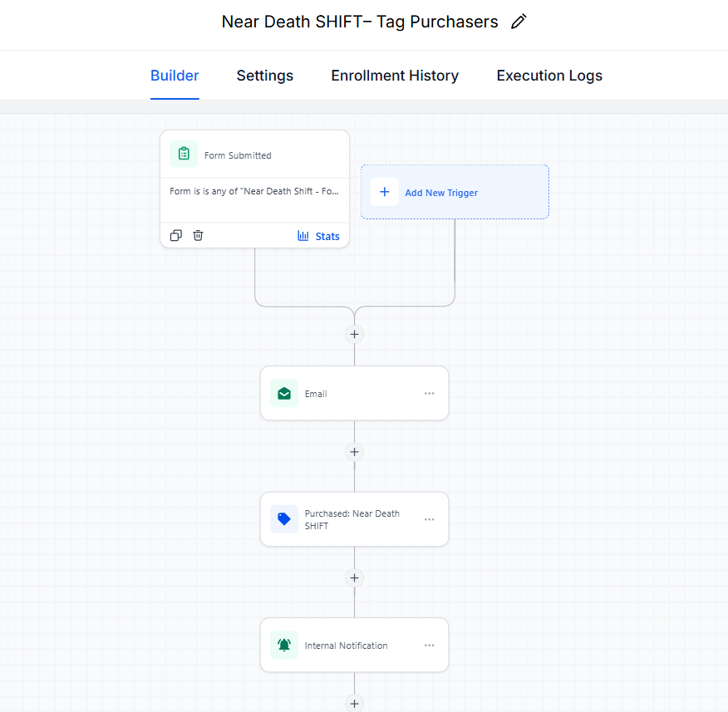Switch to the Settings tab
Image resolution: width=728 pixels, height=712 pixels.
(x=264, y=76)
